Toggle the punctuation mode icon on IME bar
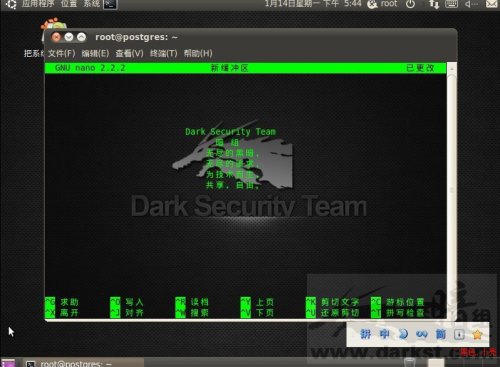The height and width of the screenshot is (367, 500). pyautogui.click(x=422, y=334)
